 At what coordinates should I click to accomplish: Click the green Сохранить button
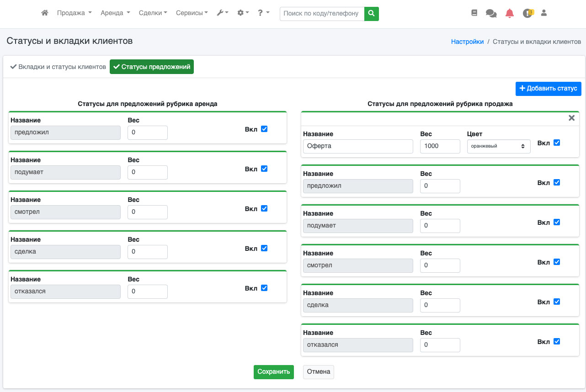click(x=273, y=372)
